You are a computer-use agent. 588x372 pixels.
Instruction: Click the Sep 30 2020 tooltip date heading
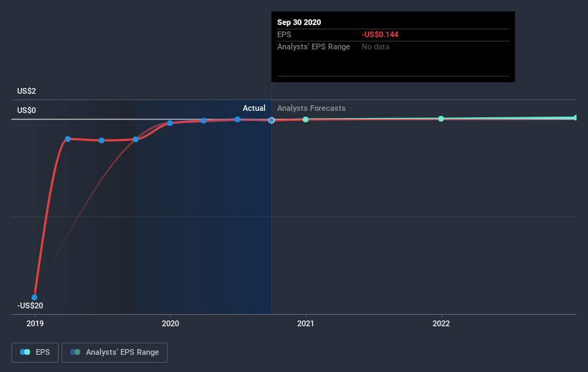(x=299, y=22)
